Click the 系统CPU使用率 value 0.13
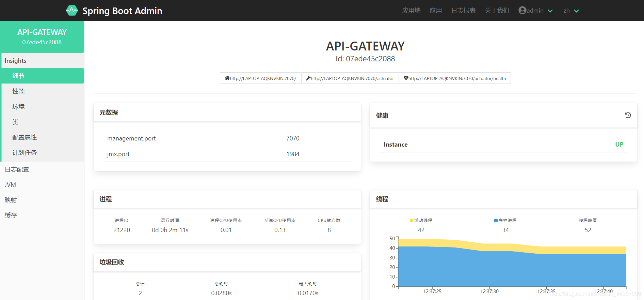Screen dimensions: 644x300 point(280,230)
